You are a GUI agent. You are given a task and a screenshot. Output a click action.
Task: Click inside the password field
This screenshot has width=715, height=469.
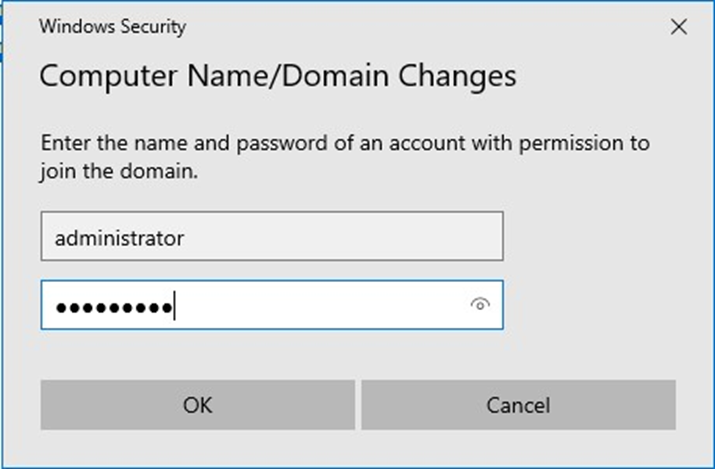click(x=300, y=305)
